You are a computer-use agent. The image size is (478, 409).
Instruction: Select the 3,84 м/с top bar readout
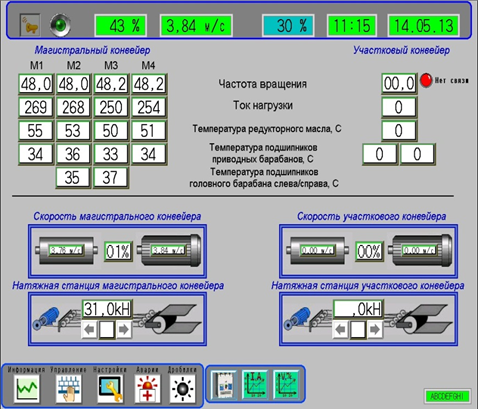click(196, 26)
